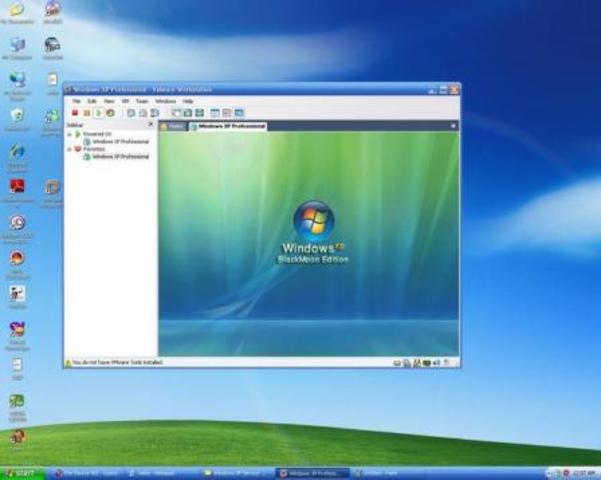Click the Recycle Bin desktop icon
The image size is (601, 480).
coord(17,120)
